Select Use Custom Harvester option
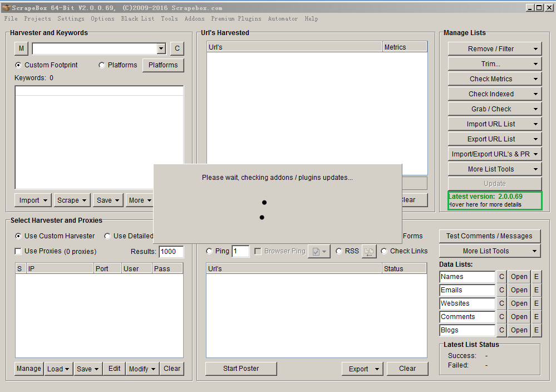This screenshot has height=392, width=556. pyautogui.click(x=18, y=236)
